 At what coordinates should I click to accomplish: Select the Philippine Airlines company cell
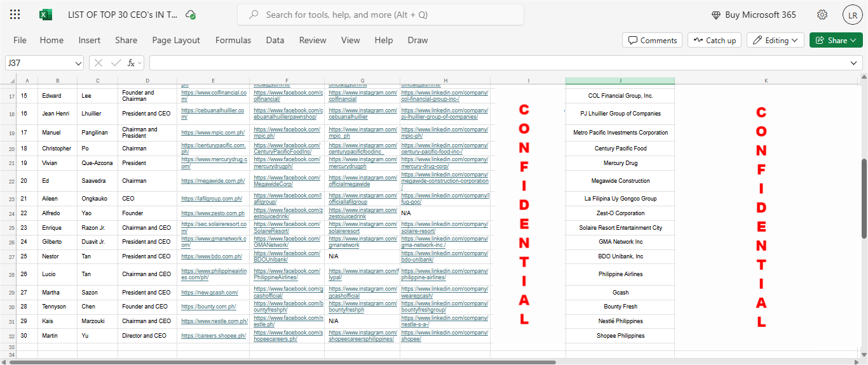click(x=620, y=274)
